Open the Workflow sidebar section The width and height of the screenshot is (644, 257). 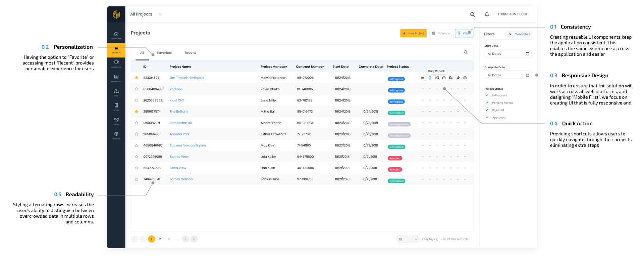[x=116, y=64]
